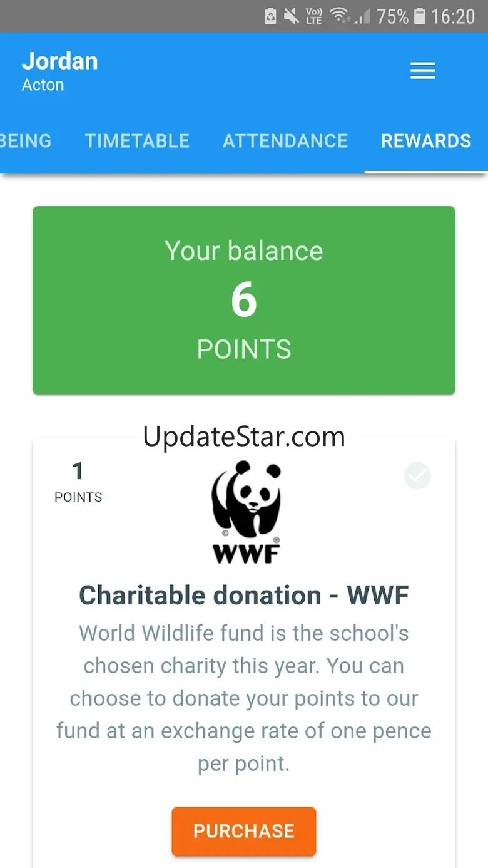
Task: Open the hamburger menu
Action: (x=422, y=71)
